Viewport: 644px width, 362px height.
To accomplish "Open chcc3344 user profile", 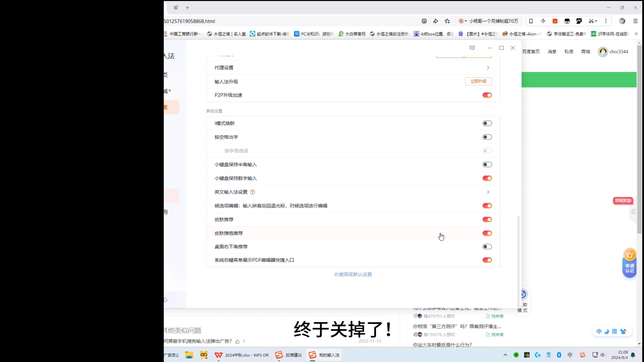I will 613,52.
